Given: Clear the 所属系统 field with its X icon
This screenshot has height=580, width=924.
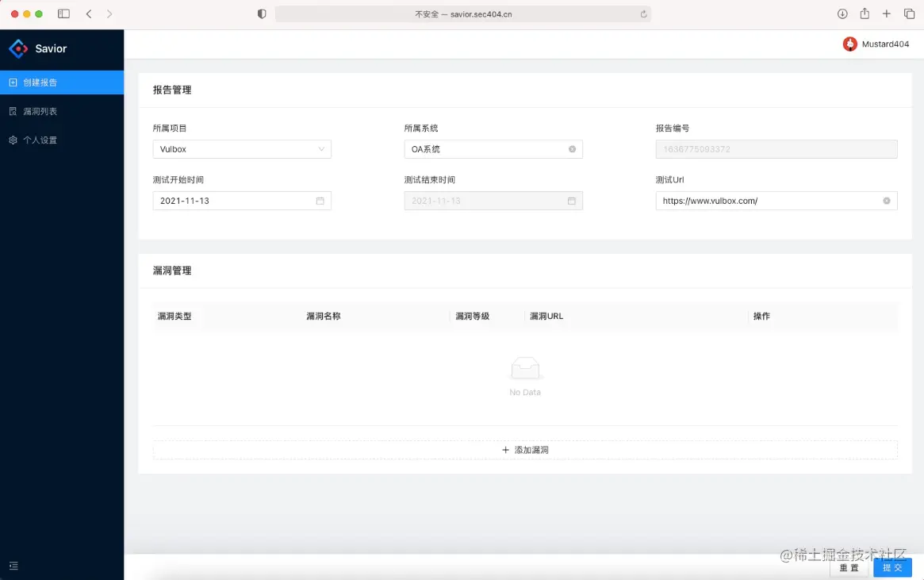Looking at the screenshot, I should pos(572,149).
